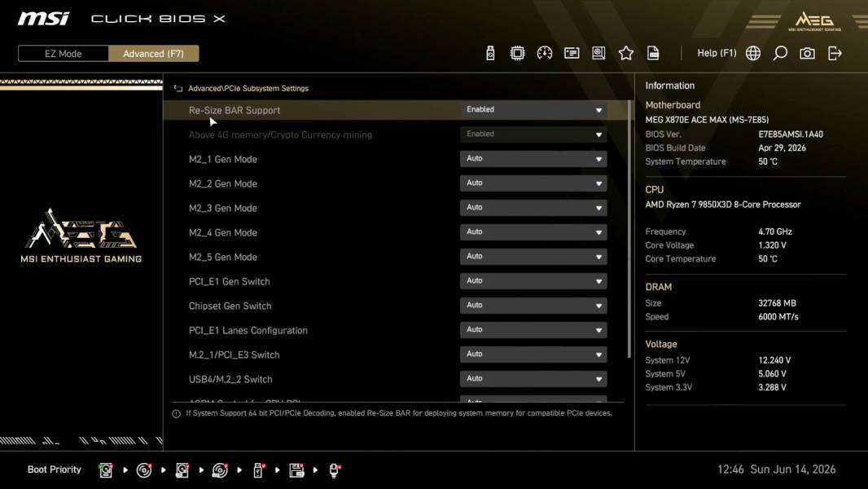Go back via Advanced\PCIe Subsystem Settings breadcrumb

[248, 89]
